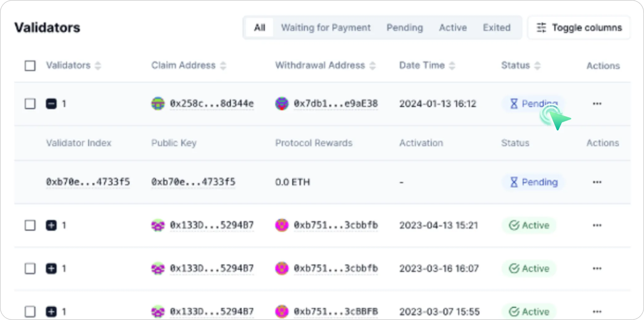Open three-dot menu for 2023-04-13 row
644x320 pixels.
(597, 225)
